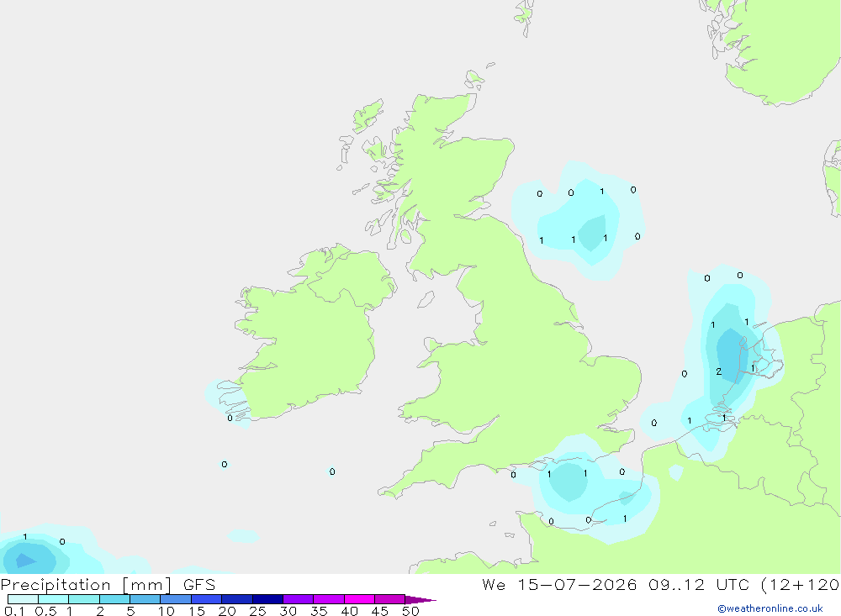Screen dimensions: 841x616
Task: Click the "Precipitation [mm]" title text
Action: coord(86,585)
